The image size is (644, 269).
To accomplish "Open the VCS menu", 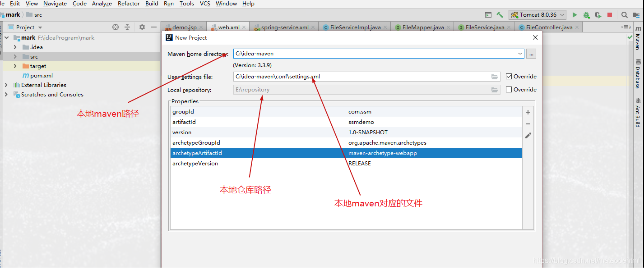I will pos(205,4).
